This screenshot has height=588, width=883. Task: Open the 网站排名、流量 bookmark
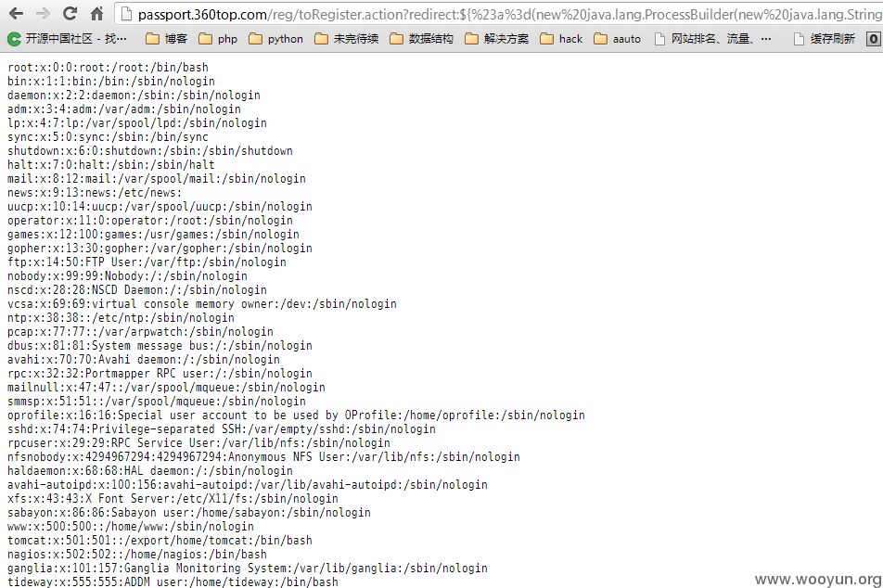(x=713, y=39)
